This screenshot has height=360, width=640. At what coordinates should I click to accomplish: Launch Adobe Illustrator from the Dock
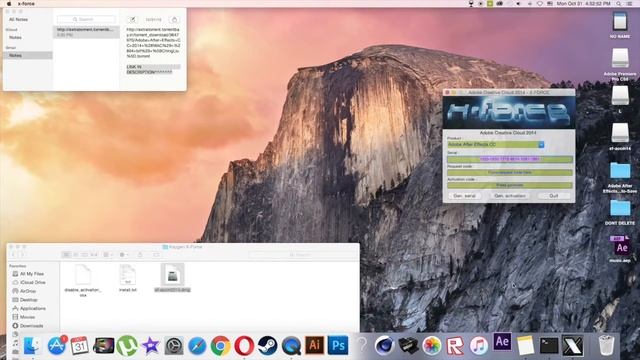tap(314, 345)
